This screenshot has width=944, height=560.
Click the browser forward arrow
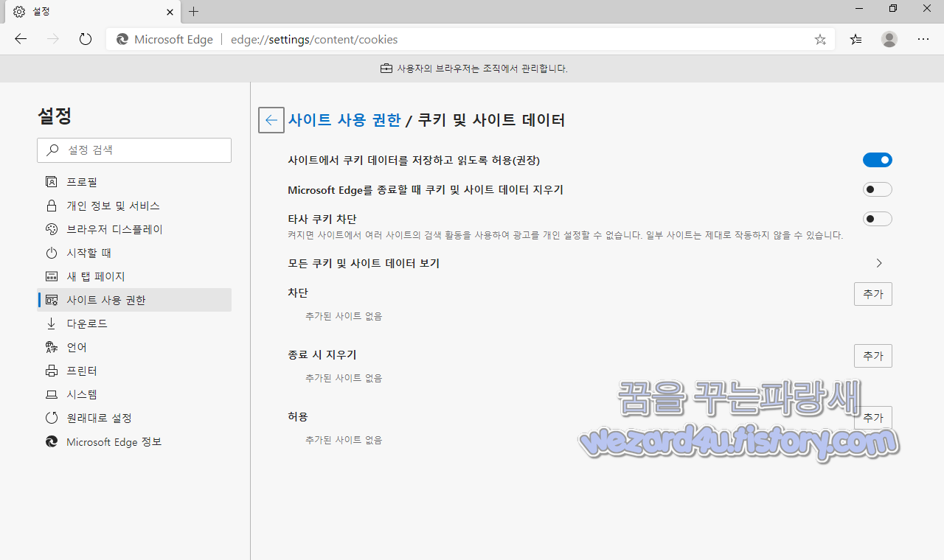click(53, 39)
